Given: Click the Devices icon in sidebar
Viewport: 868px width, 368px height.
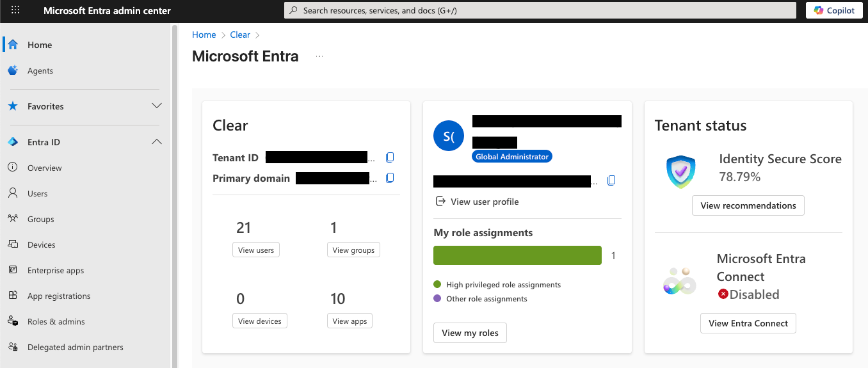Looking at the screenshot, I should point(13,244).
